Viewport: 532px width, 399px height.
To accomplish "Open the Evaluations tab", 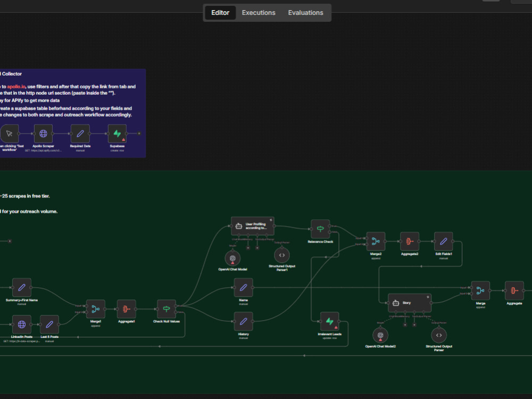I will tap(305, 13).
